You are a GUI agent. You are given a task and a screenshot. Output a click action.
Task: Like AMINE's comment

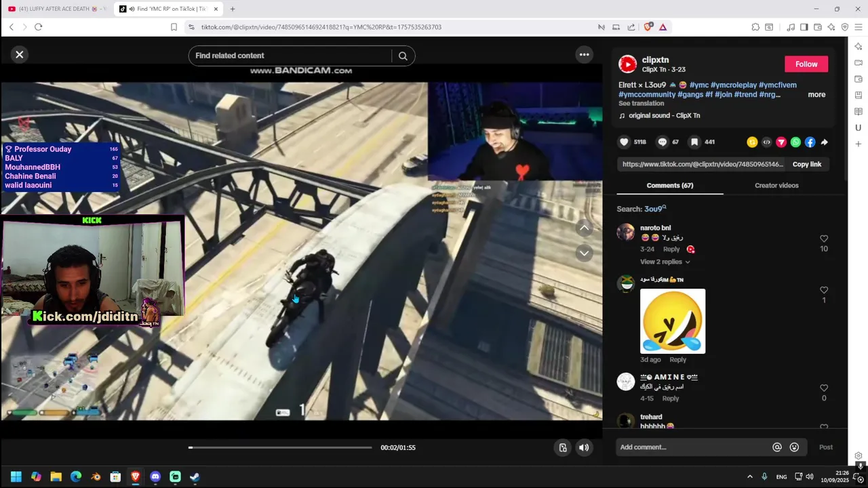[824, 388]
